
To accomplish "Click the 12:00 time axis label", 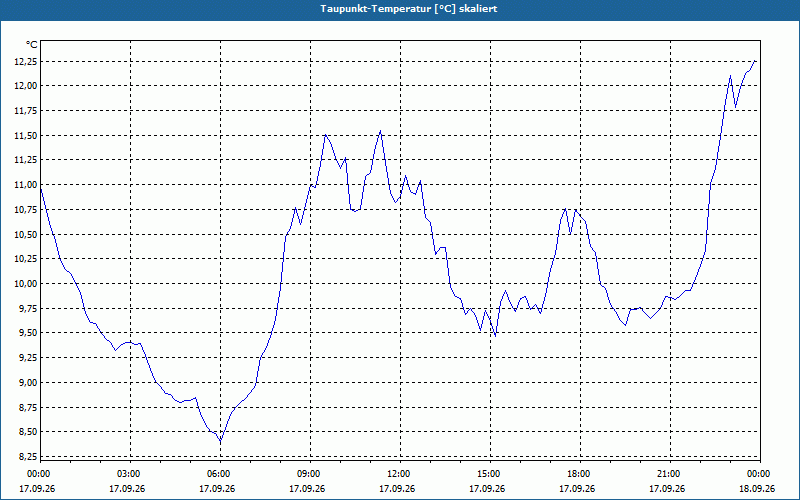I will (x=397, y=474).
